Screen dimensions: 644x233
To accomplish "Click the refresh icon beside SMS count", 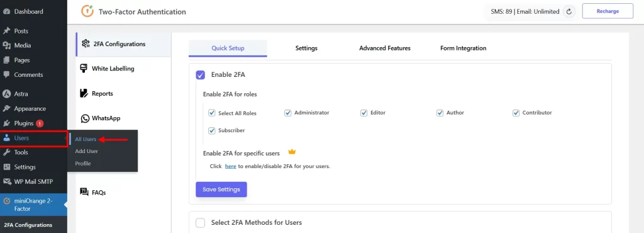I will pos(569,11).
